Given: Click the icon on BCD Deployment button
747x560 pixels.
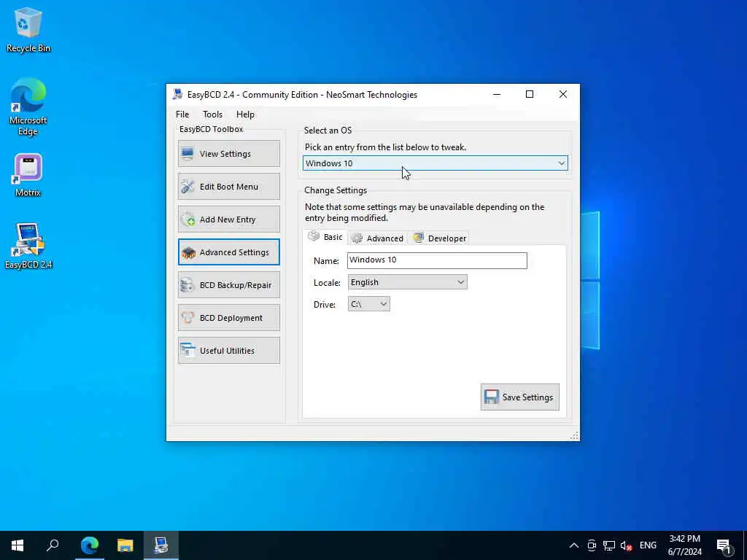Looking at the screenshot, I should tap(187, 318).
